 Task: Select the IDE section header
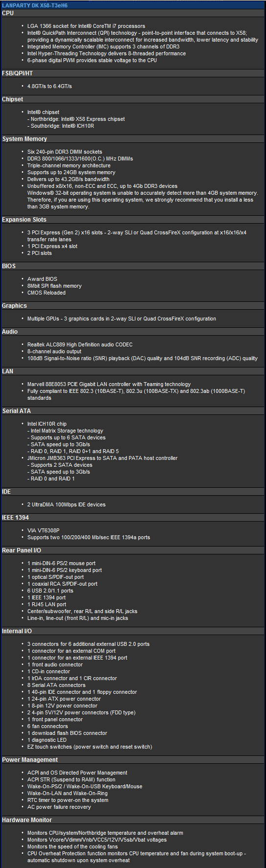(x=6, y=492)
